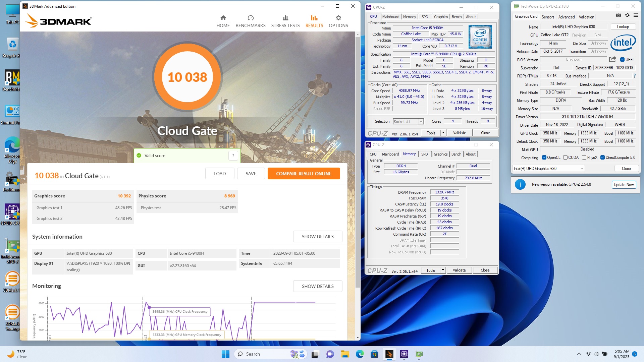
Task: Click the GPU-Z update info icon
Action: click(x=520, y=184)
